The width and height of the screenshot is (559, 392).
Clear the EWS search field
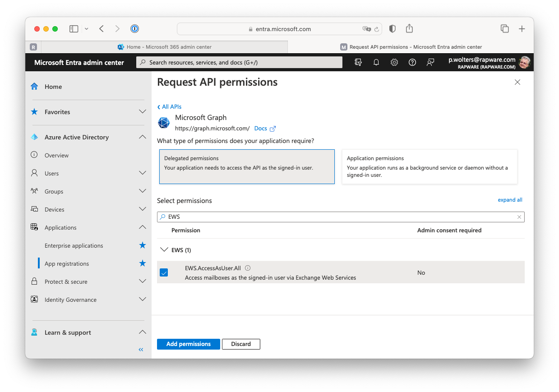(x=519, y=217)
